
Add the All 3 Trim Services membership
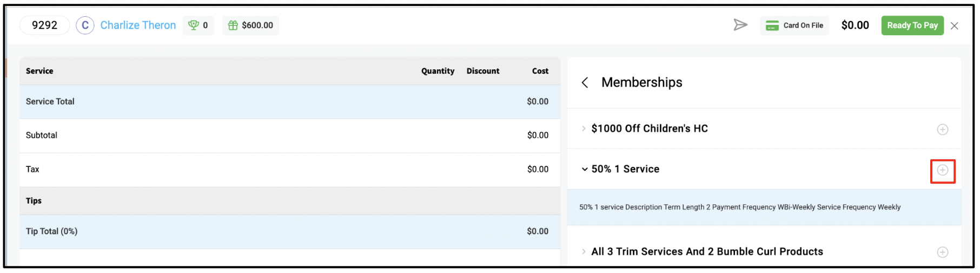click(943, 252)
